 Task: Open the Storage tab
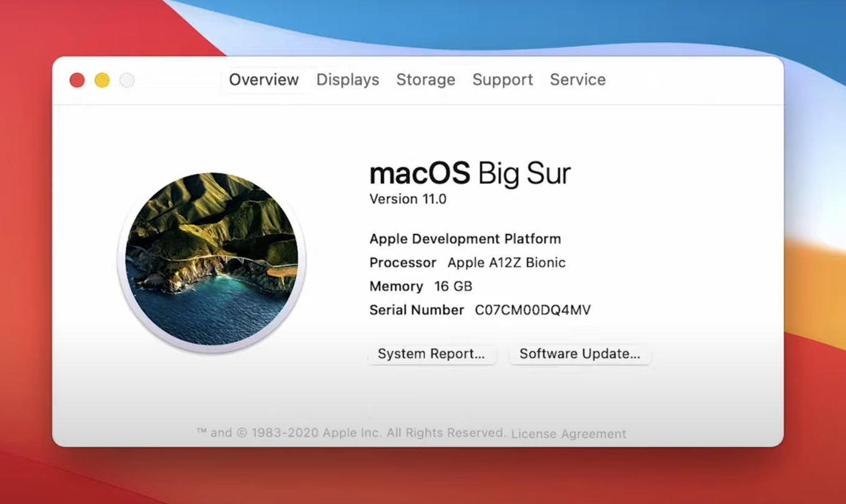pos(426,80)
